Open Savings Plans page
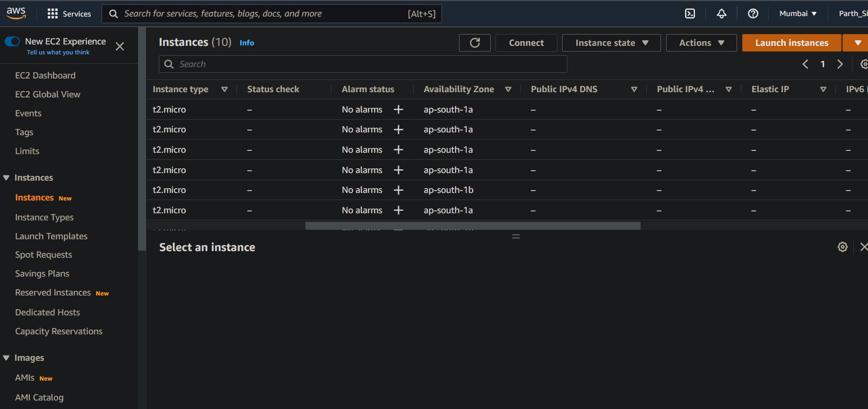Image resolution: width=868 pixels, height=409 pixels. pos(42,274)
